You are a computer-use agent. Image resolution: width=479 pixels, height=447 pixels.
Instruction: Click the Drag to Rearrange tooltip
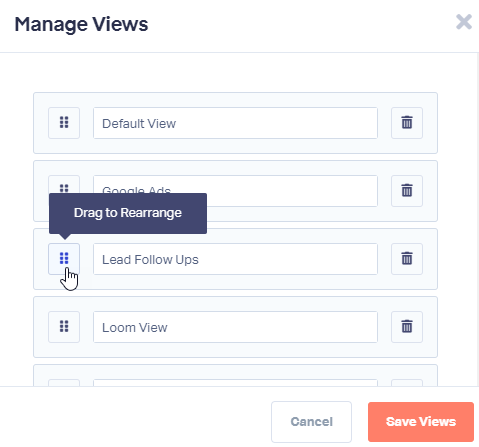pos(128,213)
